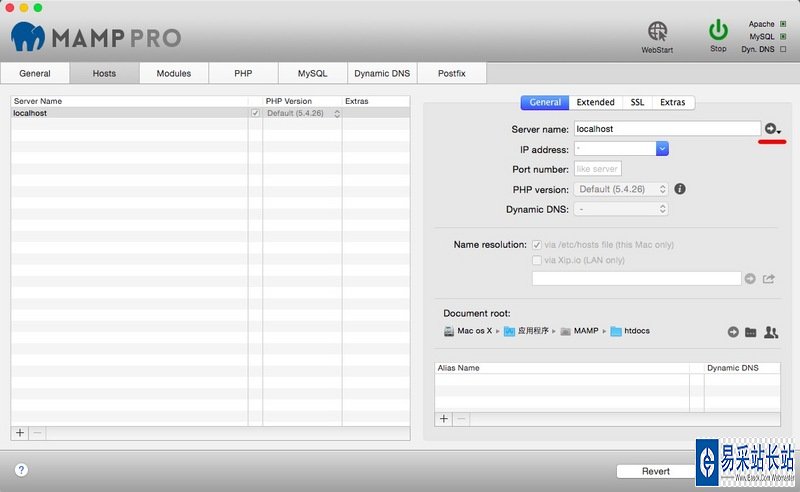This screenshot has width=800, height=492.
Task: Open help with question mark button
Action: pos(21,470)
